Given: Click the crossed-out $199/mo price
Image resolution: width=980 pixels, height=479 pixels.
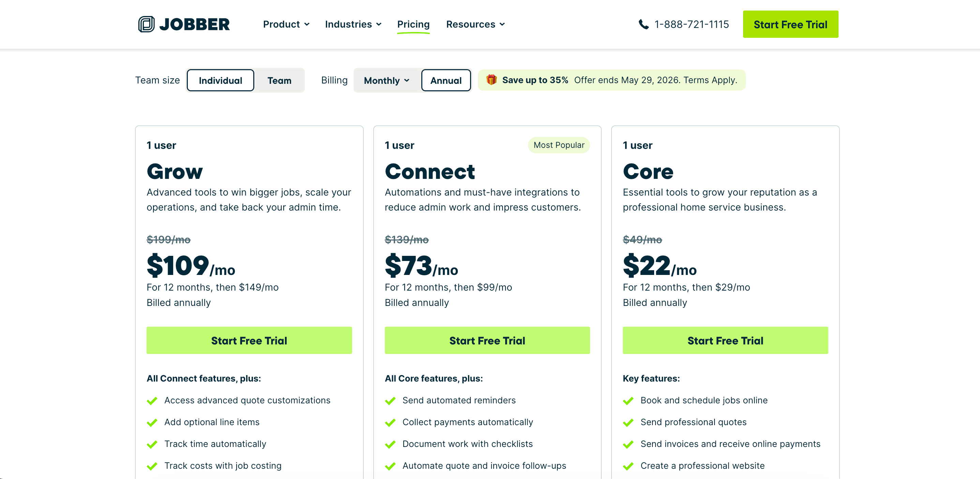Looking at the screenshot, I should pos(168,239).
